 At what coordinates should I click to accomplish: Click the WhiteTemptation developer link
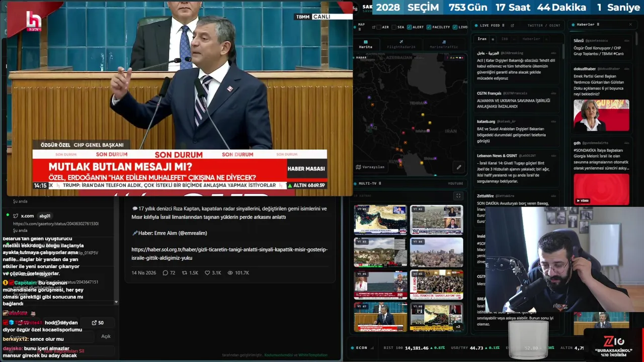(x=313, y=355)
